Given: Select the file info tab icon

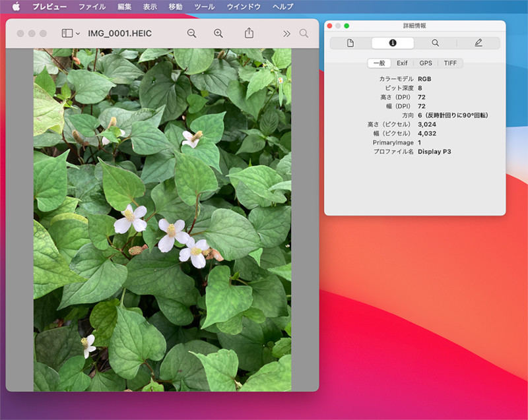Looking at the screenshot, I should 350,43.
